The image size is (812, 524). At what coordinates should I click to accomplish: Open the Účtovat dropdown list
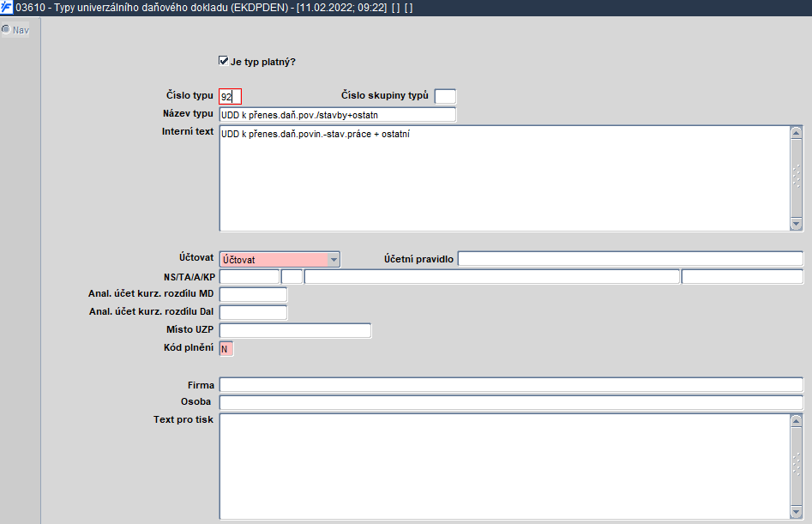(334, 259)
